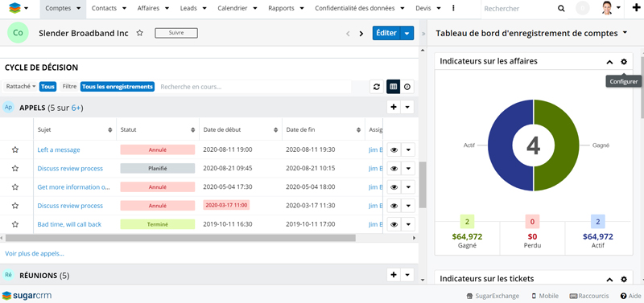Open the Contacts menu tab
Image resolution: width=644 pixels, height=303 pixels.
(107, 8)
